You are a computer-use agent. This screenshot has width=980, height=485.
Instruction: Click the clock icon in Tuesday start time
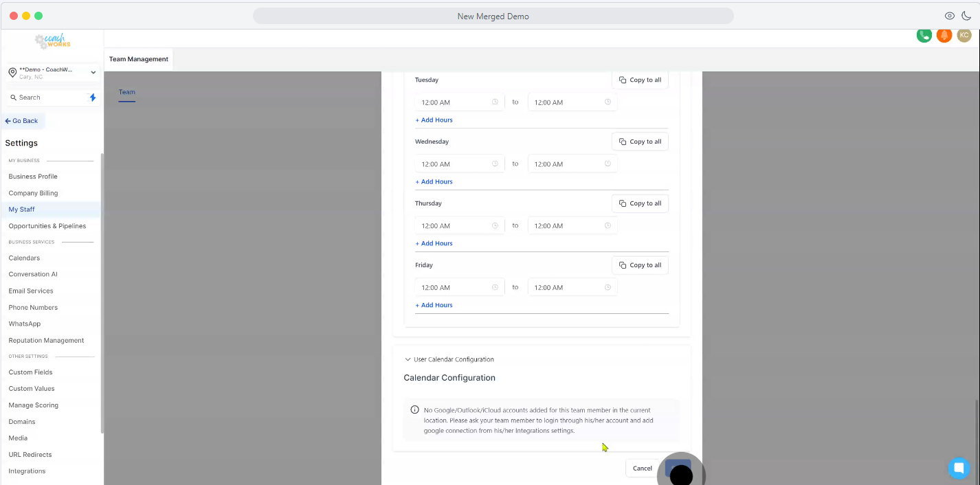[495, 102]
